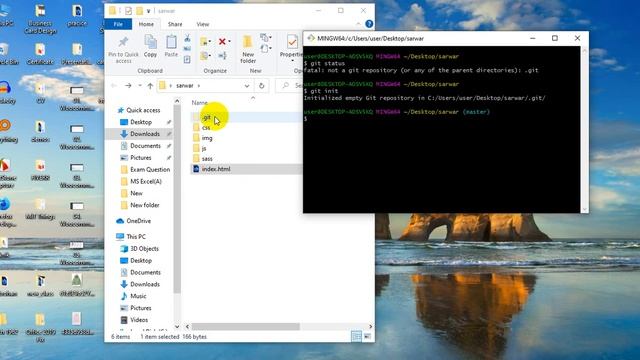640x360 pixels.
Task: Select Videos under This PC
Action: click(x=139, y=320)
